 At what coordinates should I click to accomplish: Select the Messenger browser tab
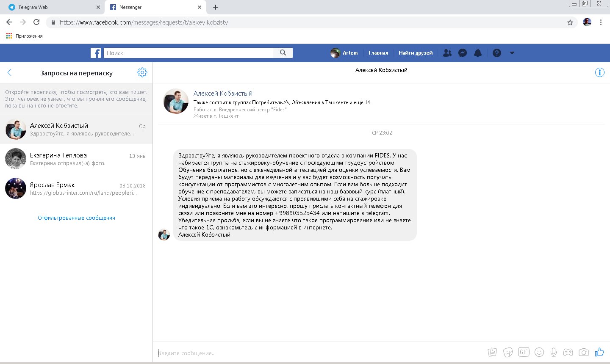tap(155, 7)
